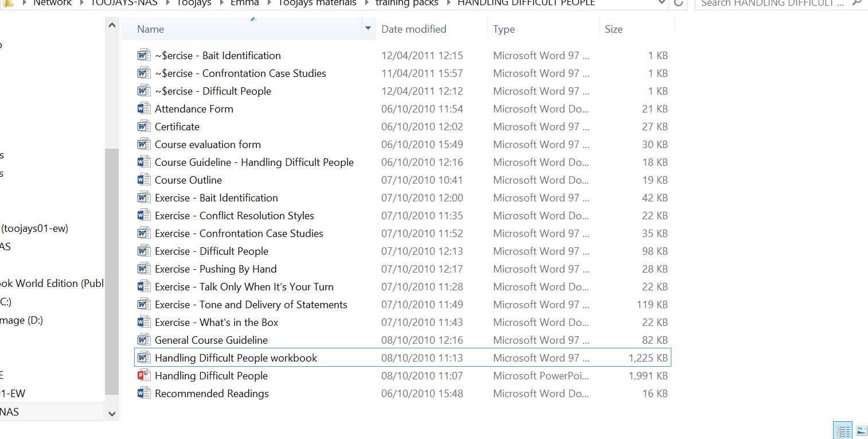The image size is (868, 439).
Task: Click icon for Exercise - Difficult People
Action: (144, 251)
